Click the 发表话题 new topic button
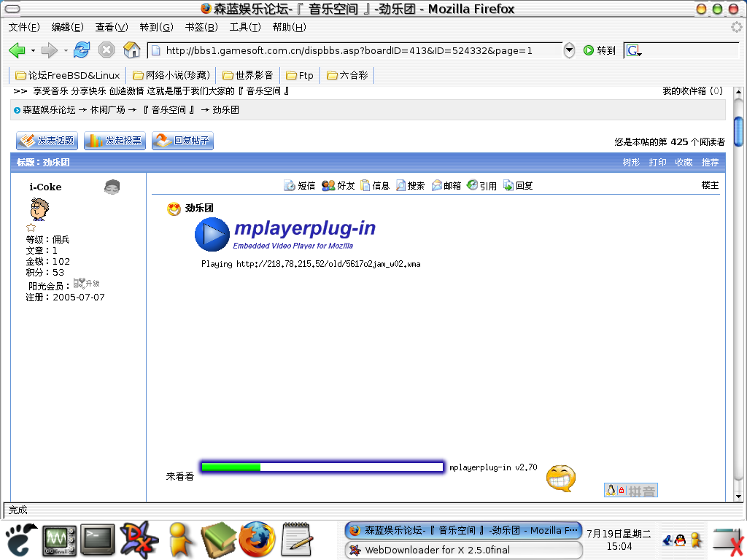 tap(47, 141)
